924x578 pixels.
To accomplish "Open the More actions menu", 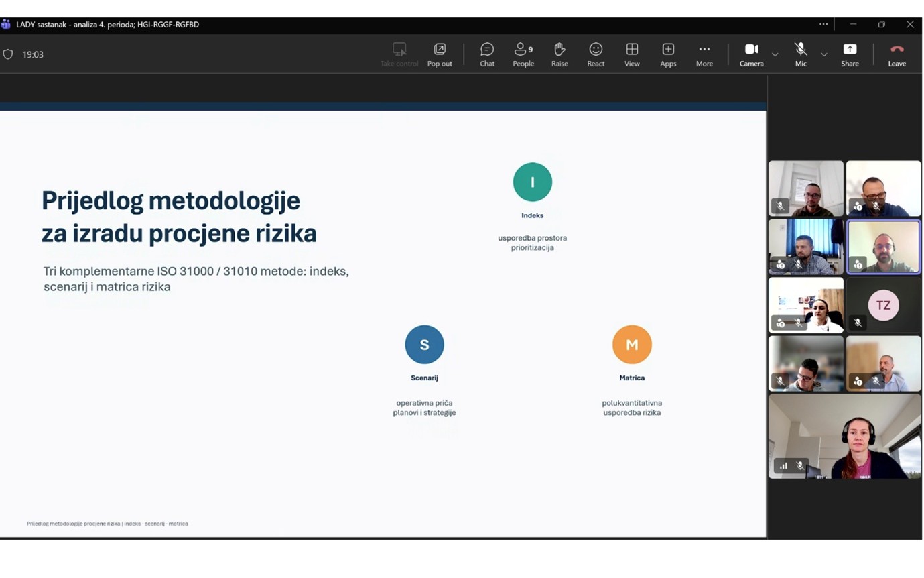I will tap(704, 54).
